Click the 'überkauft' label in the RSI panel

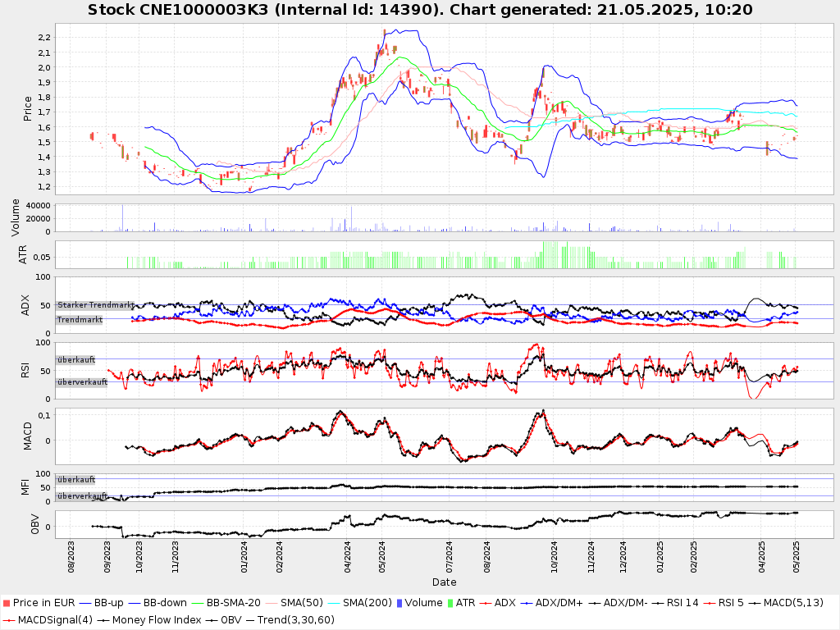[x=76, y=360]
